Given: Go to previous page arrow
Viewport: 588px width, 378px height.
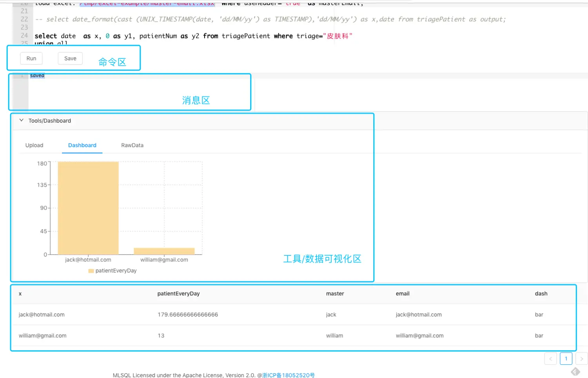Looking at the screenshot, I should pos(550,358).
